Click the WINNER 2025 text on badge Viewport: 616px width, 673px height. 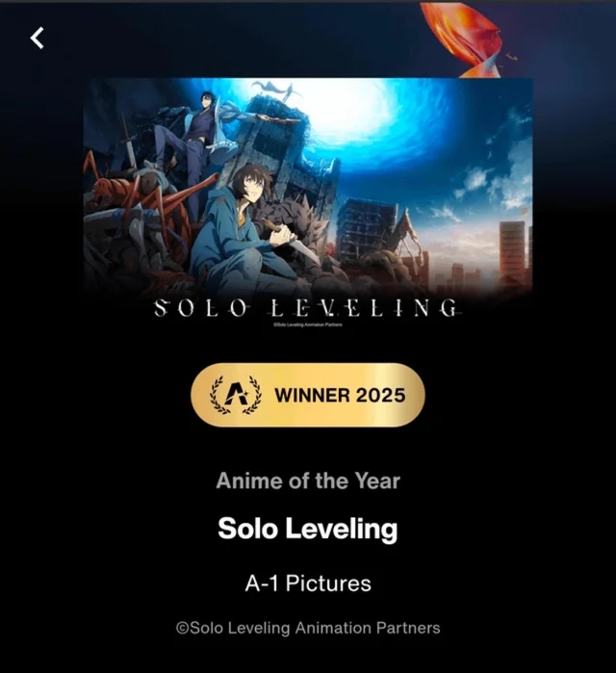pos(340,395)
